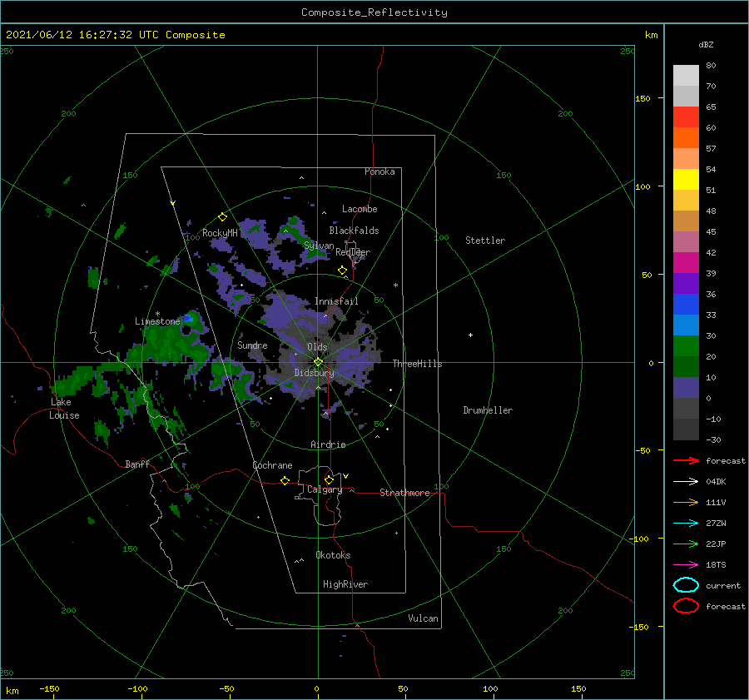Click the Stettler city label
Screen dimensions: 749x700
(485, 241)
